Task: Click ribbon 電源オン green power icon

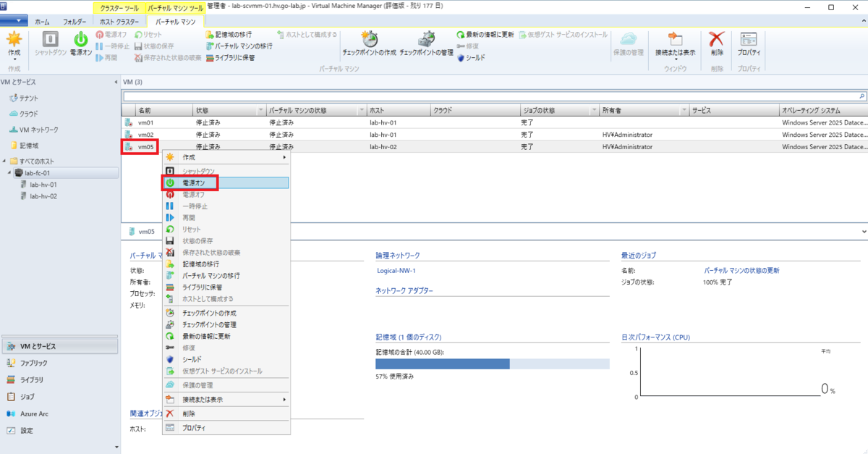Action: [81, 40]
